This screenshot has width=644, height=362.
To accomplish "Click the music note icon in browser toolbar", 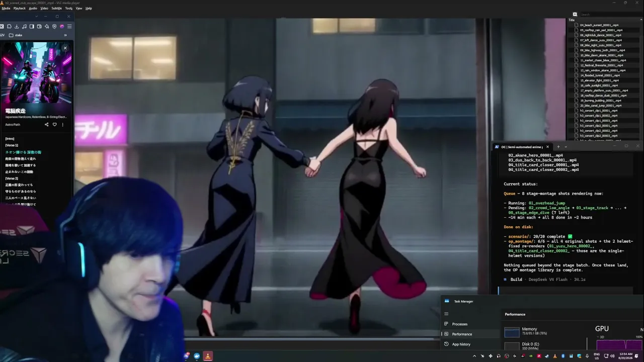I will [24, 26].
